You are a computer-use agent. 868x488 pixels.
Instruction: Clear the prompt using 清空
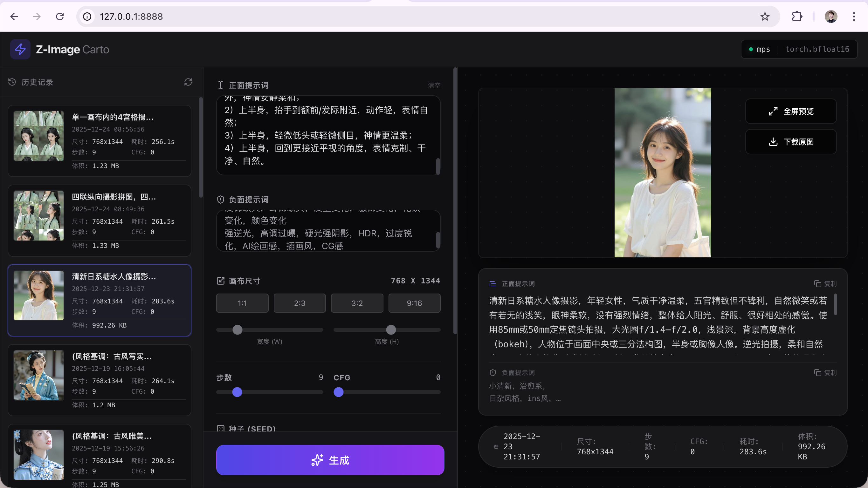pos(434,85)
